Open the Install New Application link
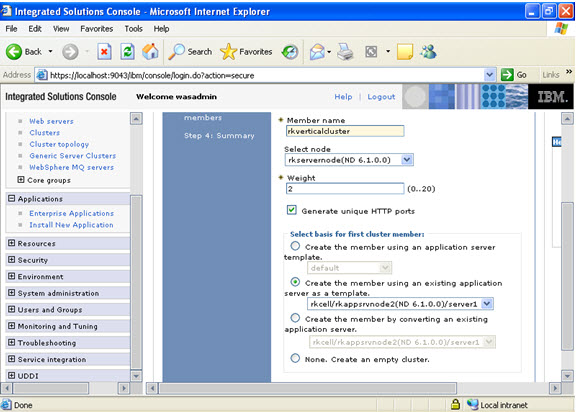The height and width of the screenshot is (412, 576). click(71, 225)
